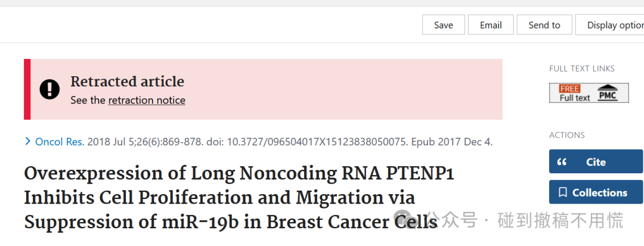The height and width of the screenshot is (246, 644).
Task: Open the Display options menu
Action: (x=610, y=25)
